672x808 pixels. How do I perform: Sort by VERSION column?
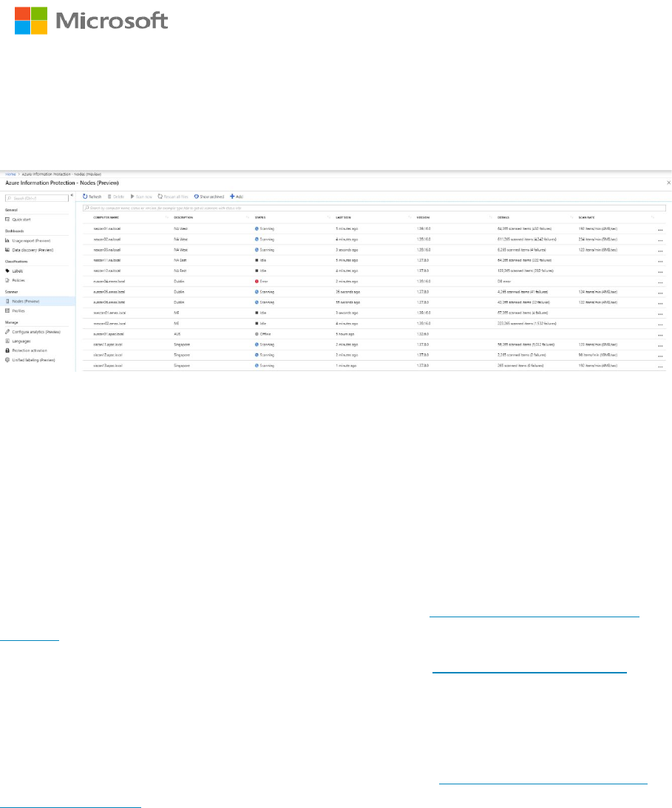tap(423, 217)
